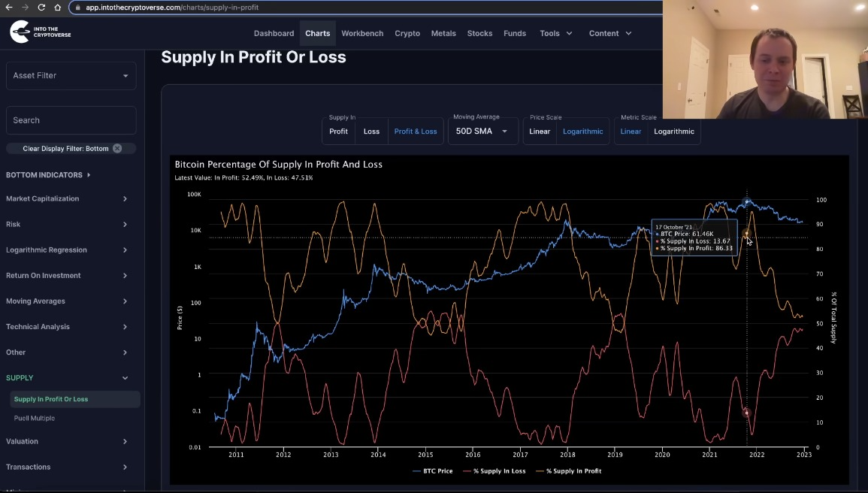Click the Into The Cryptoverse logo
868x493 pixels.
[41, 32]
